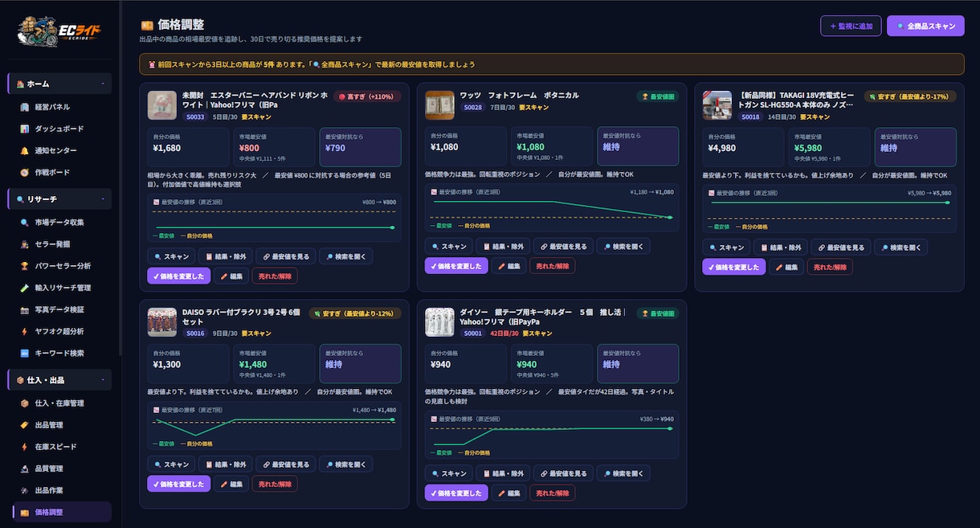Click the bell icon beside 通知センター

24,150
